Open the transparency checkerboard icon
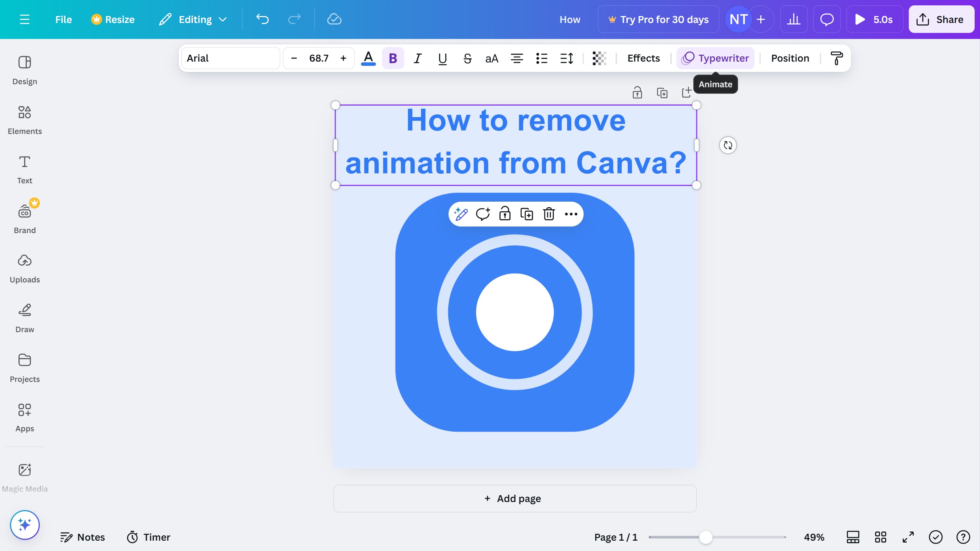This screenshot has width=980, height=551. pyautogui.click(x=599, y=58)
